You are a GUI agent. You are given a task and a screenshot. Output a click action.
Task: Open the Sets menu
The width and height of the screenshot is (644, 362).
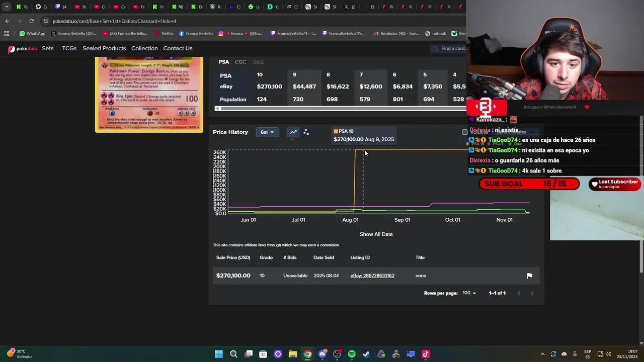[48, 48]
